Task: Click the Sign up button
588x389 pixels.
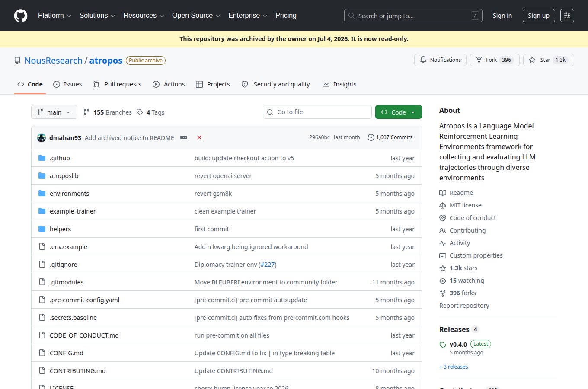Action: tap(539, 16)
